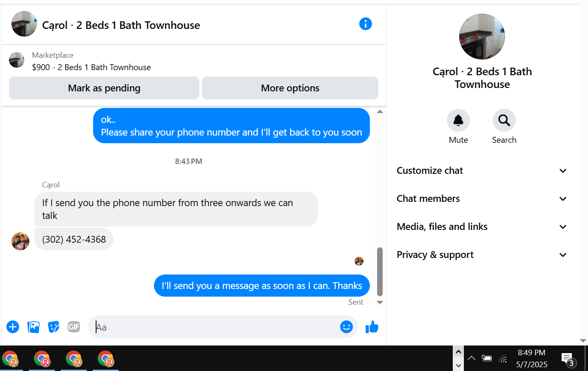588x371 pixels.
Task: Expand the Privacy & support section
Action: [x=482, y=255]
